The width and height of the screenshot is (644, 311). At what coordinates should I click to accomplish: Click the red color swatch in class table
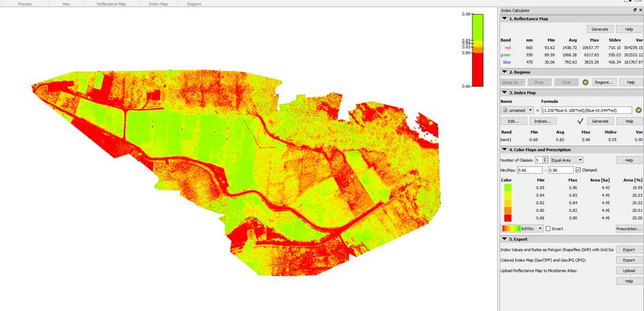pos(506,218)
